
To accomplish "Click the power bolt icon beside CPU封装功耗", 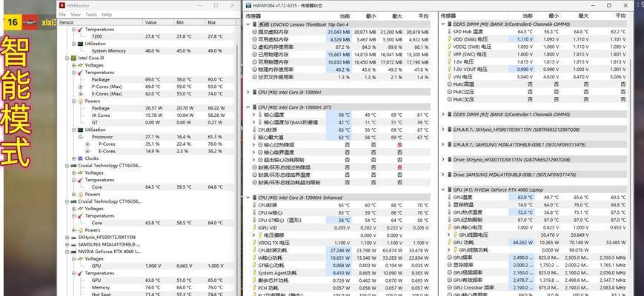I will [254, 251].
